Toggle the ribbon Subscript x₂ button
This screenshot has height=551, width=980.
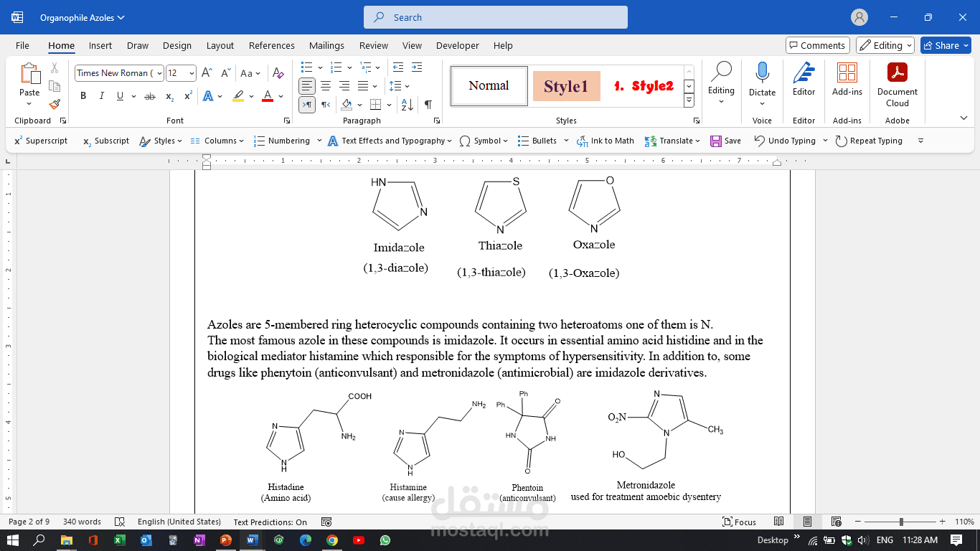169,96
